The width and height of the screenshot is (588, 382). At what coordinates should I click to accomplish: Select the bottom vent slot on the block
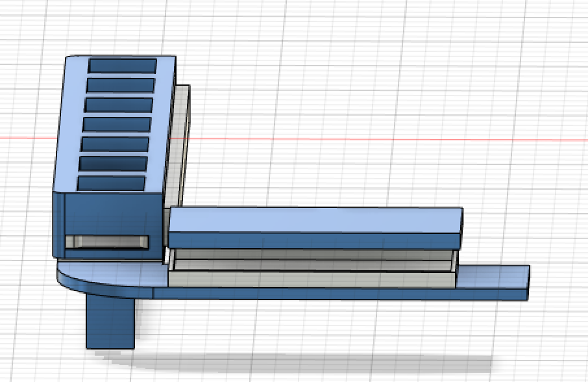tap(112, 183)
